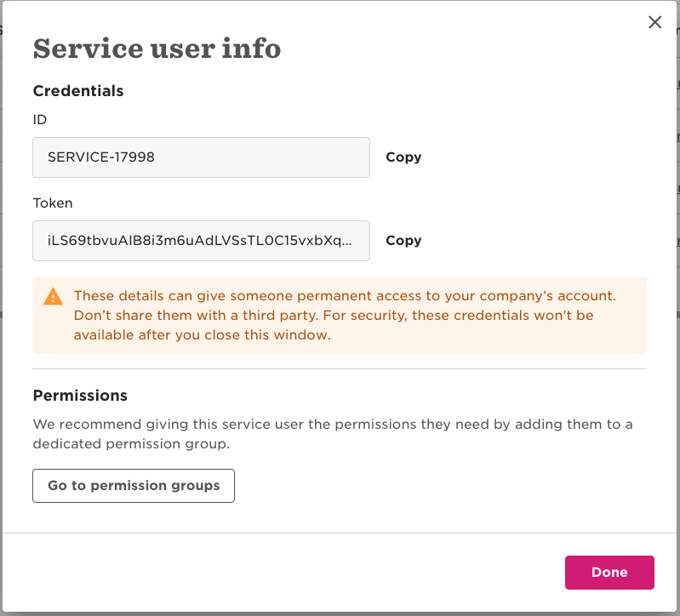Close the Service user info dialog
The image size is (680, 616).
click(654, 22)
